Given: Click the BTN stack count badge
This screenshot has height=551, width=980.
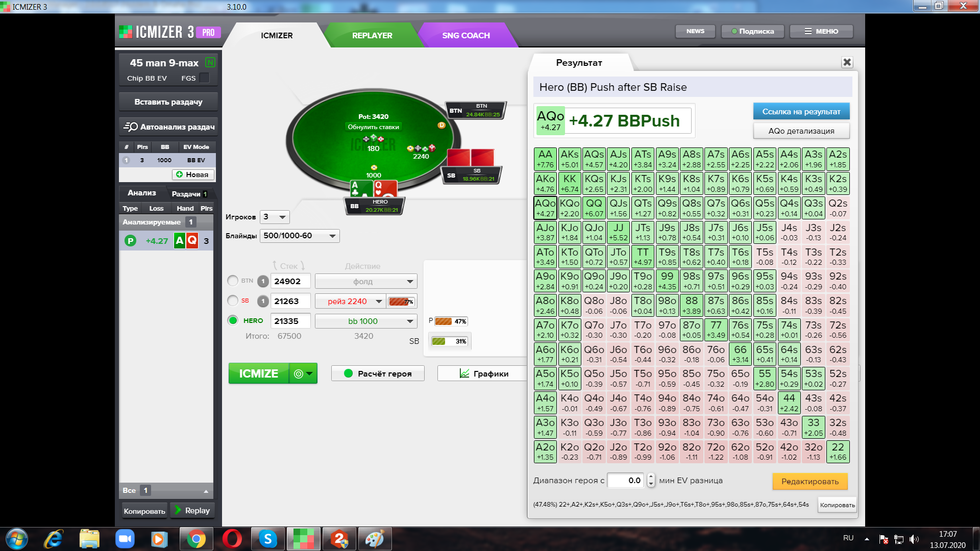Looking at the screenshot, I should (263, 281).
